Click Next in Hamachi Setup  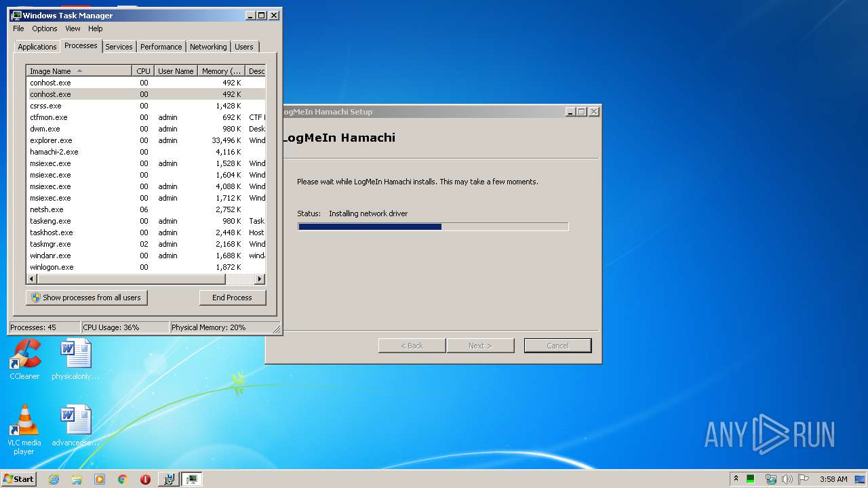tap(480, 346)
